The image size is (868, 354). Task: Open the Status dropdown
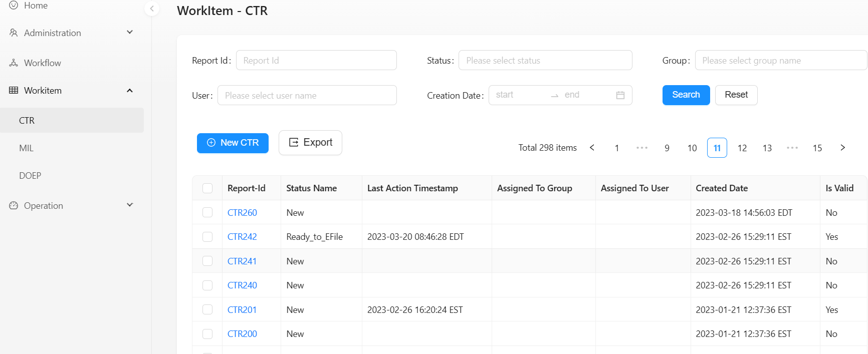(545, 60)
